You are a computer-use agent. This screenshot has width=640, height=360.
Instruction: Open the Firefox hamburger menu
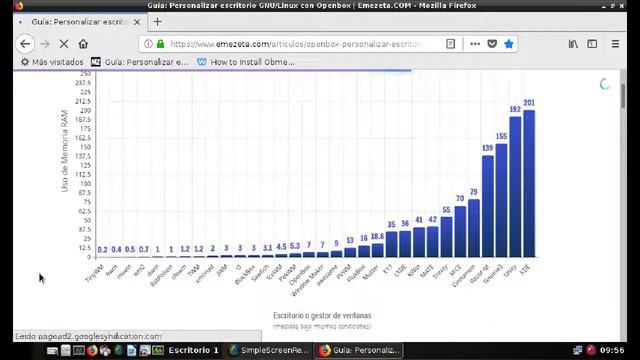tap(615, 44)
